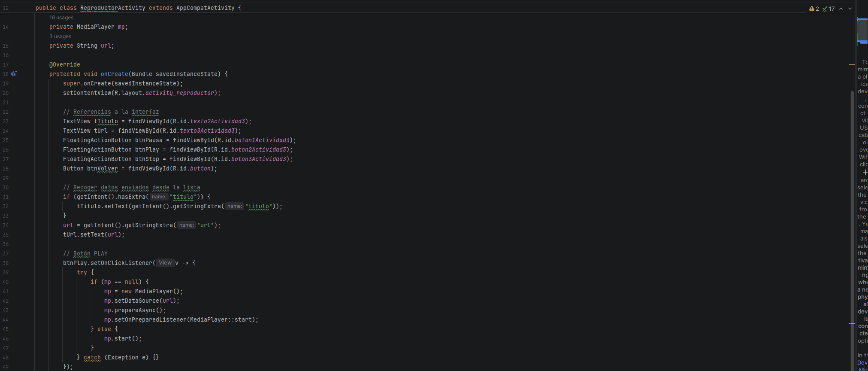This screenshot has width=868, height=371.
Task: Click the btnVolver variable on line 28
Action: tap(103, 169)
